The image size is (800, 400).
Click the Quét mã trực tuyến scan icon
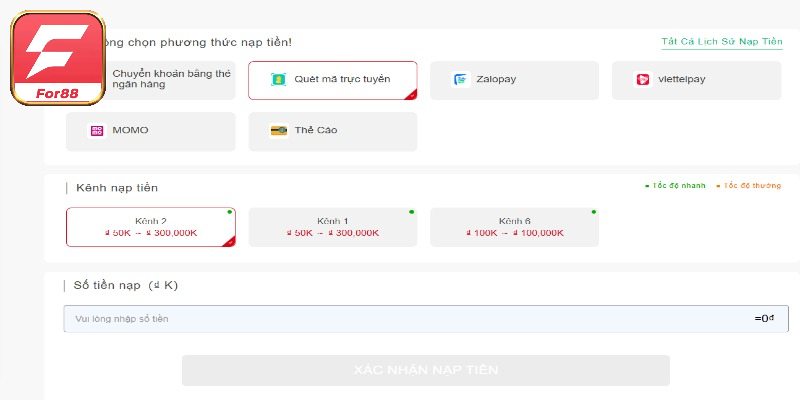[279, 80]
